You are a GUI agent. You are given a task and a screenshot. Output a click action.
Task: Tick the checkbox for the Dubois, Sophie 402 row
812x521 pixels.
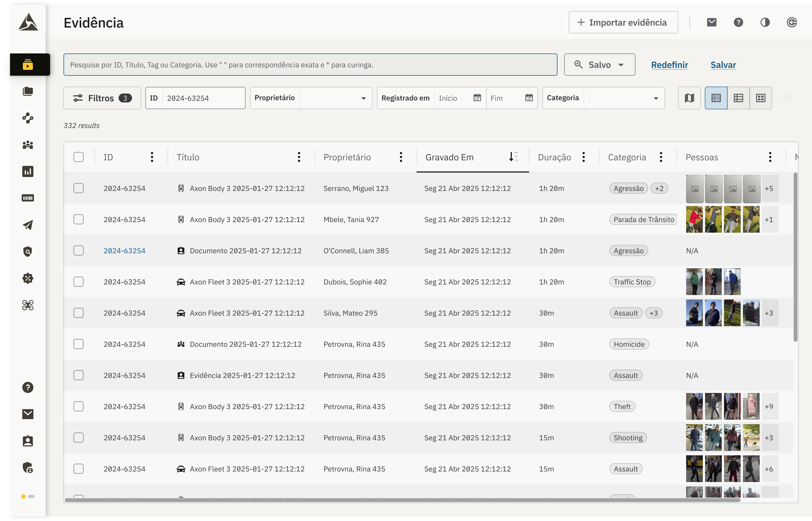pos(79,282)
